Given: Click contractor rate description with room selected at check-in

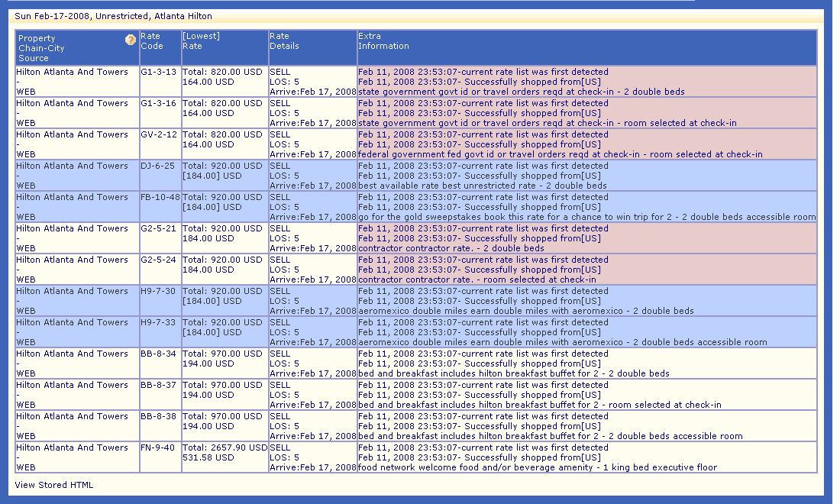Looking at the screenshot, I should [x=477, y=280].
